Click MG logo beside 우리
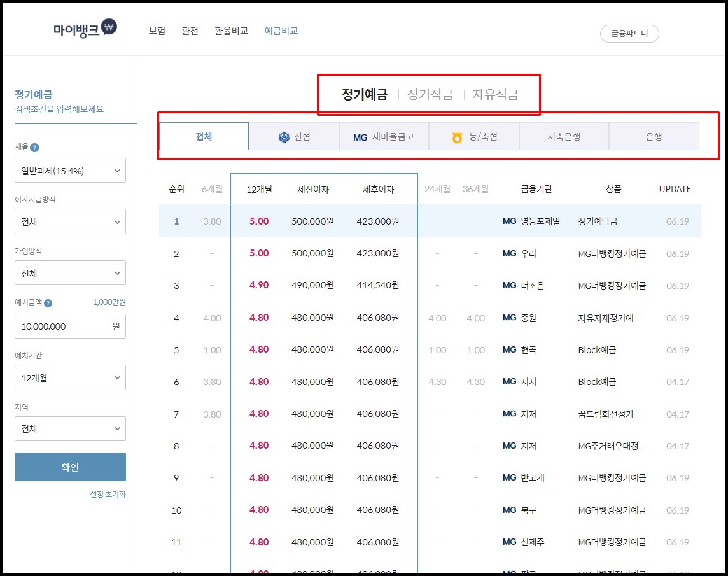This screenshot has width=728, height=576. tap(509, 253)
